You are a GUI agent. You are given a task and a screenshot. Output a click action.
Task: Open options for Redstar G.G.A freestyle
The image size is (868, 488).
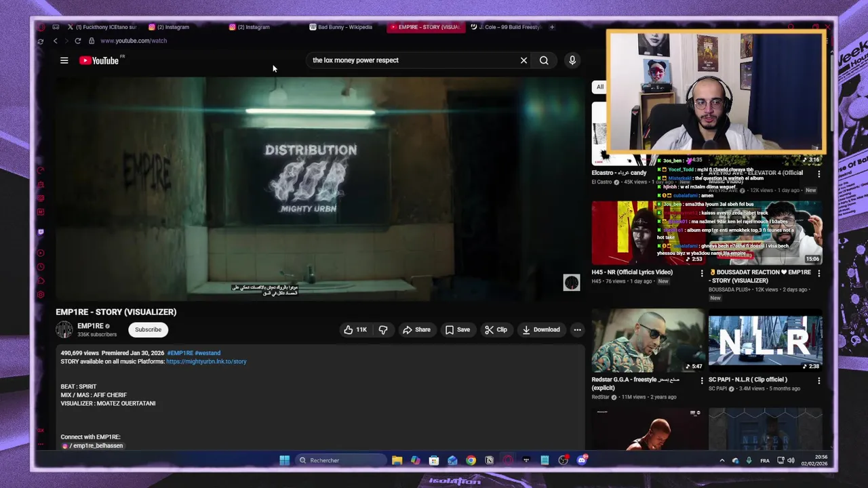[702, 381]
